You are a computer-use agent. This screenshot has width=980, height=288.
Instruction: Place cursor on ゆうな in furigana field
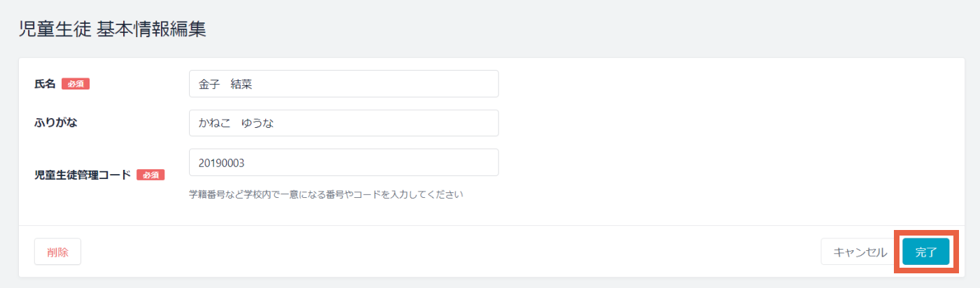tap(257, 123)
